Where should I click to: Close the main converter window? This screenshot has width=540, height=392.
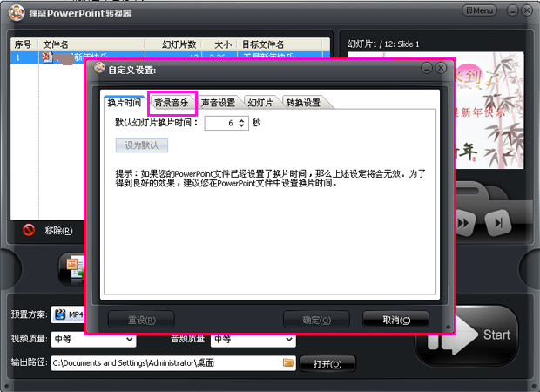[527, 10]
